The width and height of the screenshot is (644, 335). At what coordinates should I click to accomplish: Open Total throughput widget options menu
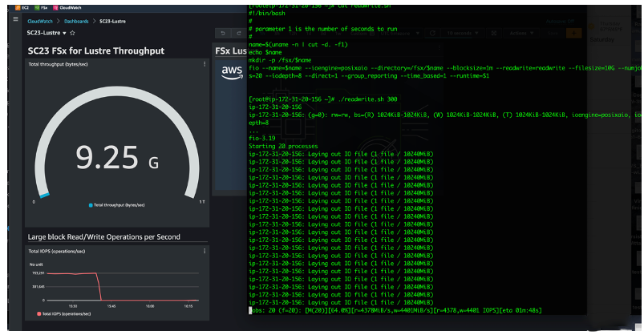[205, 64]
